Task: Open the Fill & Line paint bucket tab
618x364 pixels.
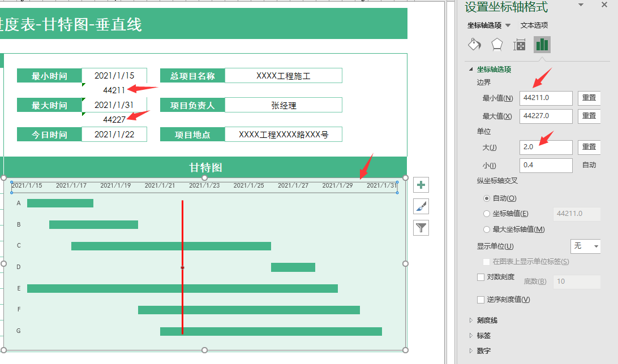Action: pos(474,45)
